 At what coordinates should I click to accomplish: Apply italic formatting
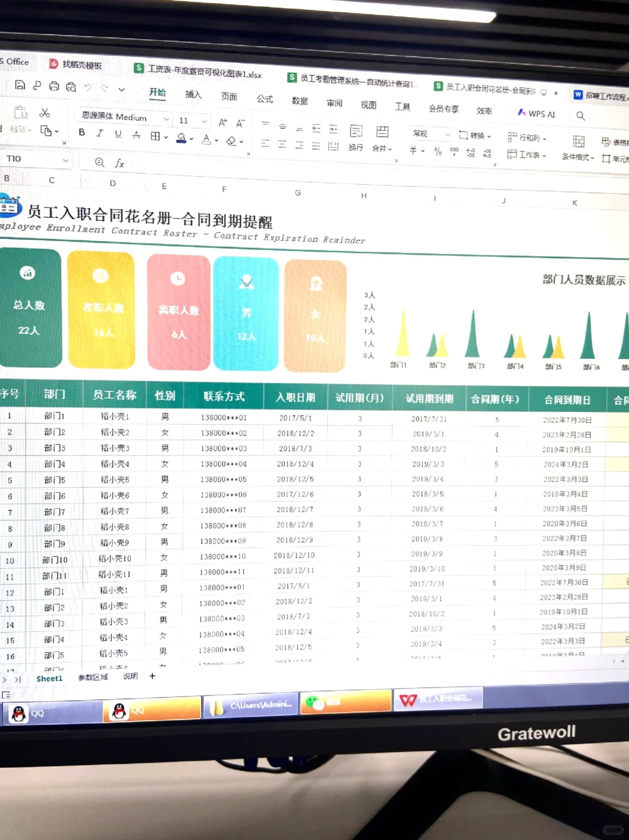coord(99,134)
